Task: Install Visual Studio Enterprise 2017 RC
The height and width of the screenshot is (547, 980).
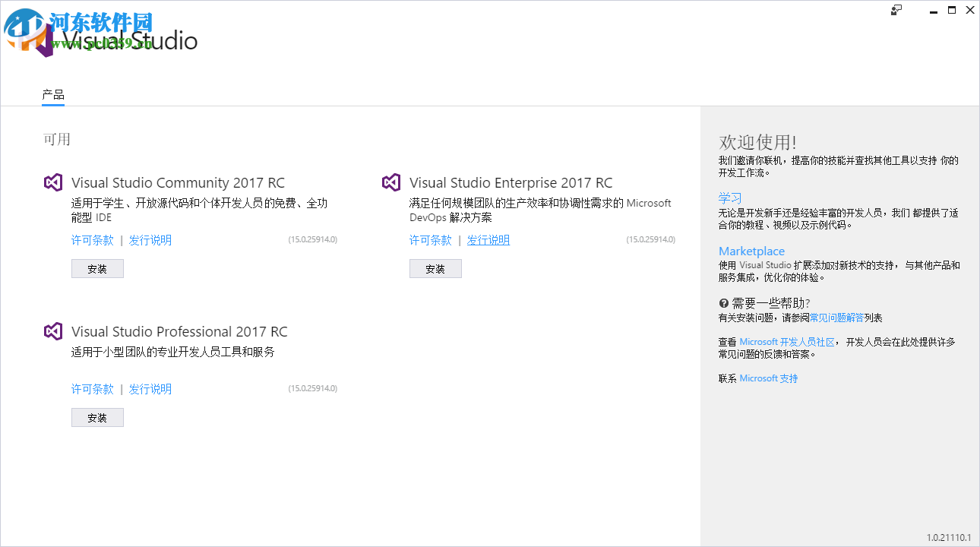Action: click(435, 268)
